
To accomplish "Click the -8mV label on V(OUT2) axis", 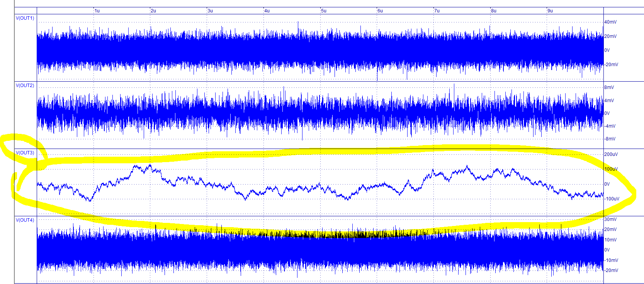I will point(610,139).
